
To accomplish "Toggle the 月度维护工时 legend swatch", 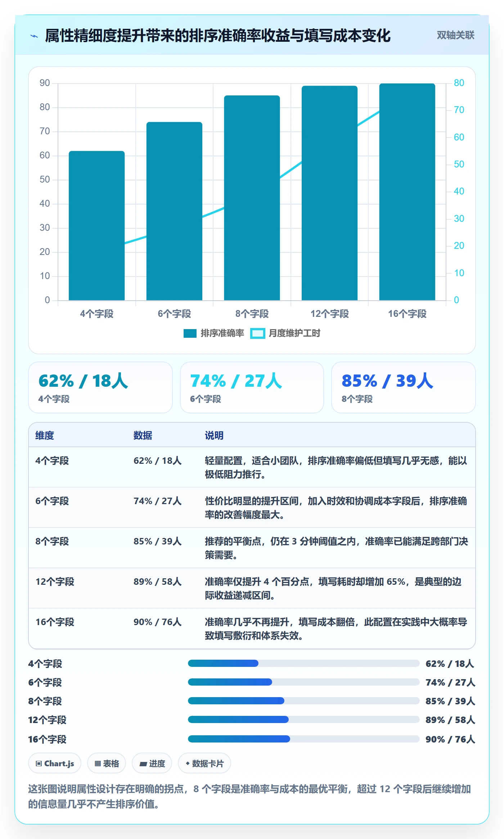I will [258, 333].
